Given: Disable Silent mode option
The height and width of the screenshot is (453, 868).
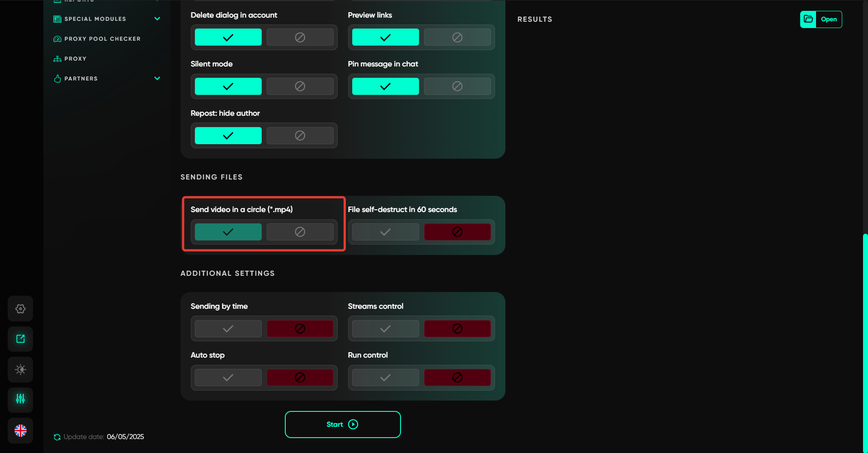Looking at the screenshot, I should point(300,86).
